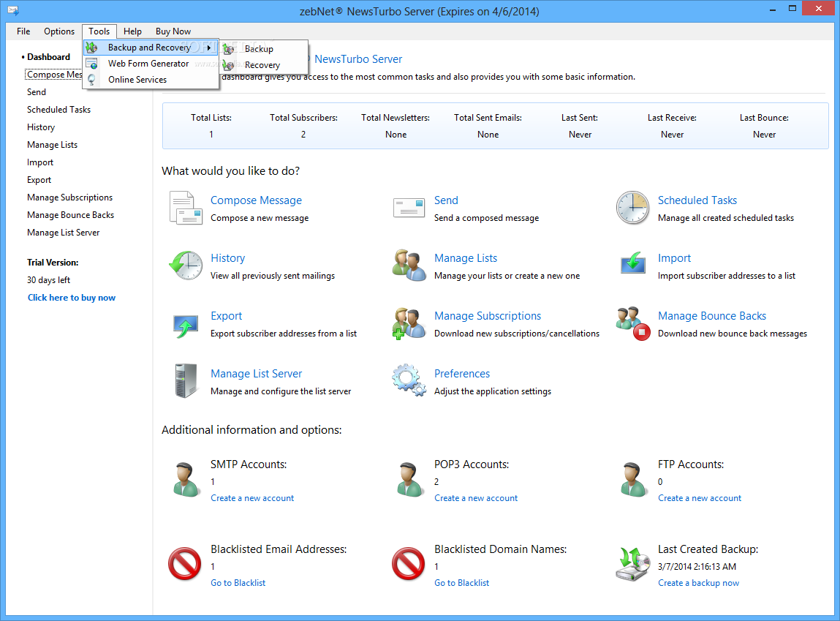Click the Preferences gears icon
The width and height of the screenshot is (840, 621).
(x=409, y=380)
